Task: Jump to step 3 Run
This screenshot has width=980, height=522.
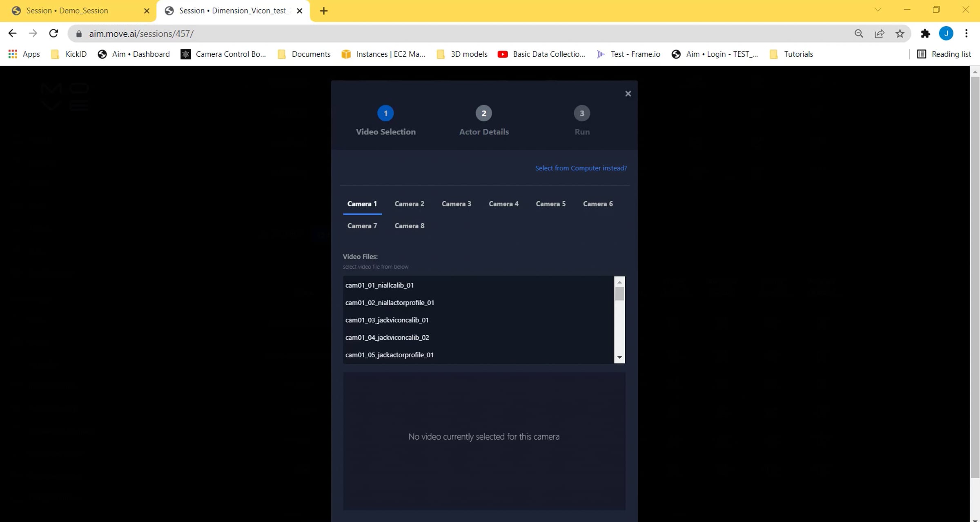Action: click(x=582, y=113)
